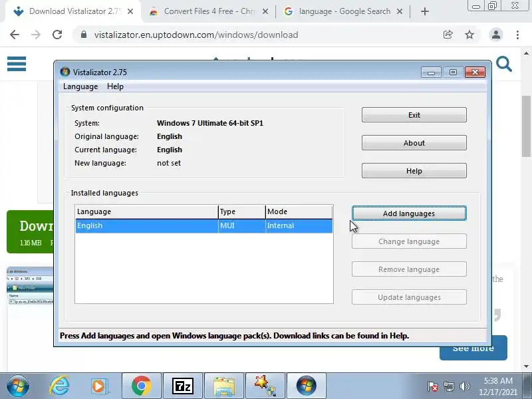532x399 pixels.
Task: Click the green Download button on Uptodown
Action: (x=30, y=231)
